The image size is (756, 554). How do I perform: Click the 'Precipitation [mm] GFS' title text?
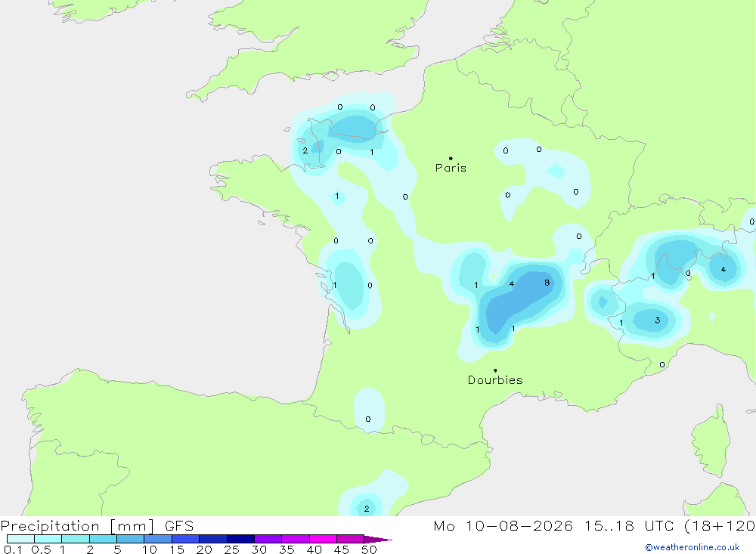(x=97, y=526)
